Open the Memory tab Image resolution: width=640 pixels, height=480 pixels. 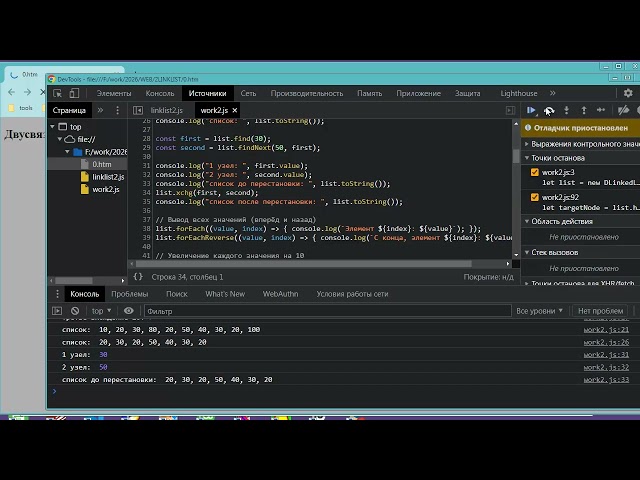point(369,93)
